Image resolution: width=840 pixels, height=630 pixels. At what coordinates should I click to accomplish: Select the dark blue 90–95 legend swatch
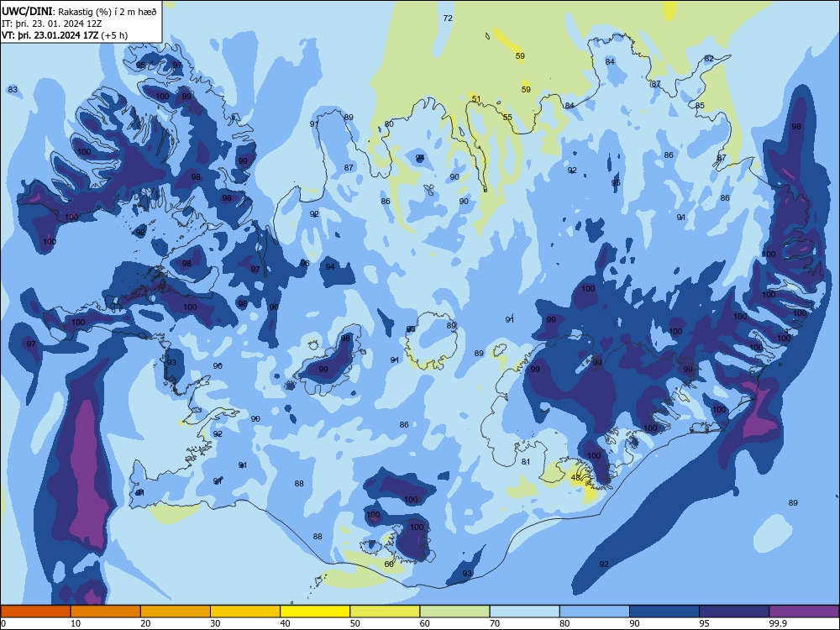pos(664,612)
